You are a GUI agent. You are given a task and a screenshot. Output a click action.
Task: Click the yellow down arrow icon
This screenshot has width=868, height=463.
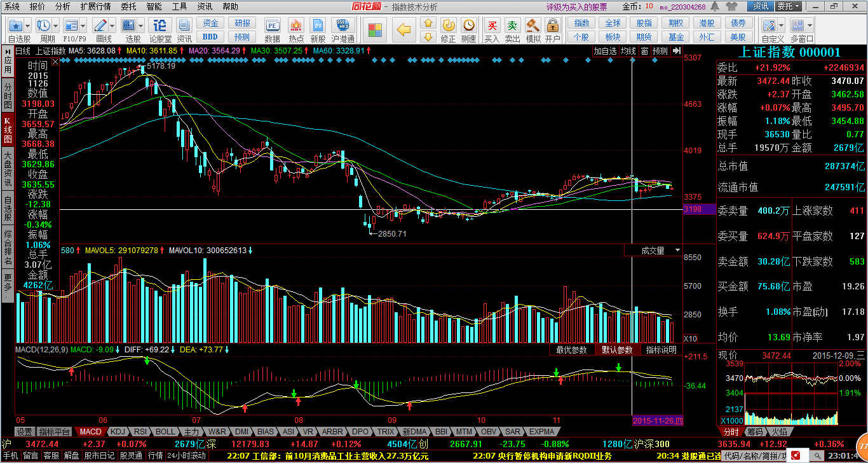428,37
